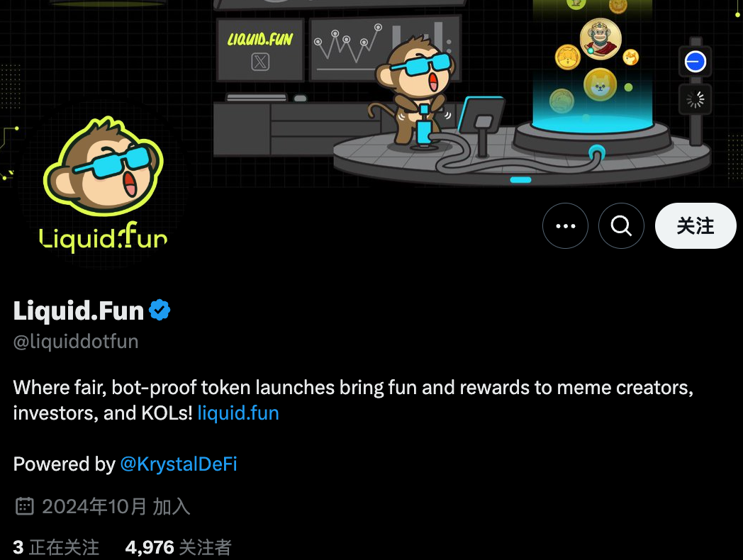This screenshot has height=560, width=743.
Task: Open the Liquid.Fun profile avatar picture
Action: coord(104,184)
